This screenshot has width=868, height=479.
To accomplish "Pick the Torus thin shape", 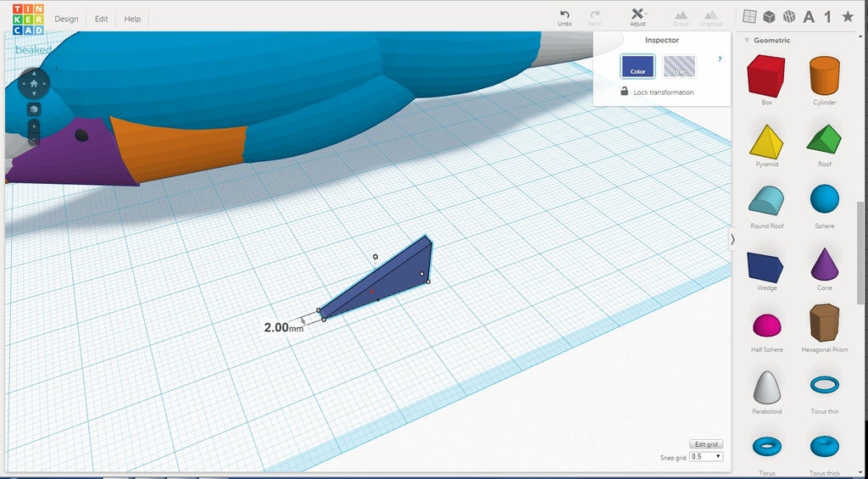I will (x=824, y=384).
